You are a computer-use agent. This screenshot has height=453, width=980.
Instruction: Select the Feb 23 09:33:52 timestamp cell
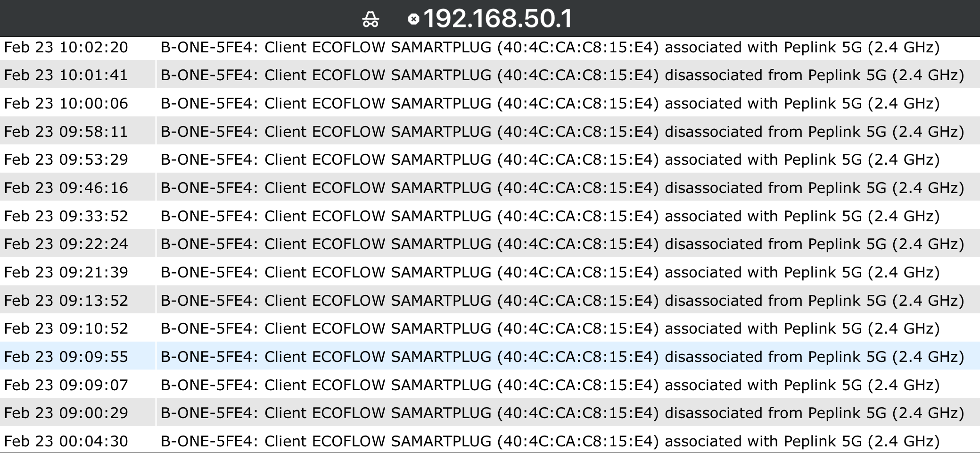[x=66, y=216]
